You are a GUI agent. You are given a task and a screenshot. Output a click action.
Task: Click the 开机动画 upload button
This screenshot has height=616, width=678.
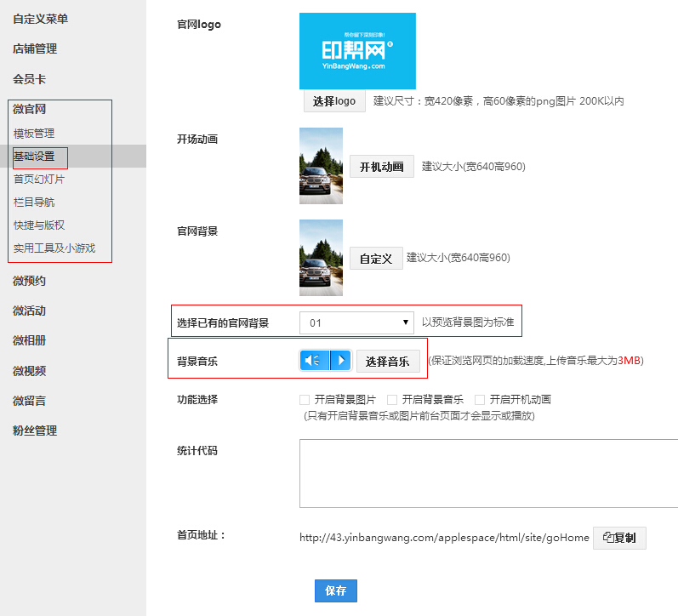381,167
